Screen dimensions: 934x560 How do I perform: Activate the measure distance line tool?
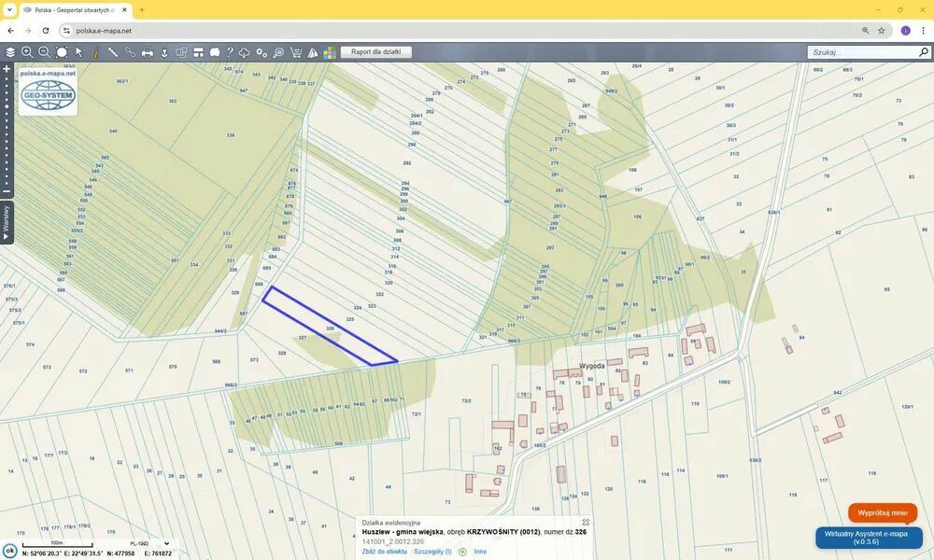[x=113, y=52]
